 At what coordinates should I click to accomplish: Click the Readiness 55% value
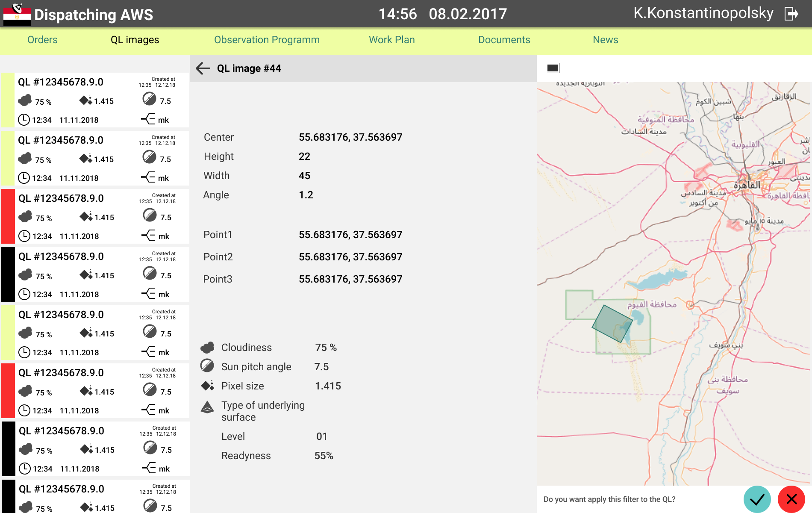(x=324, y=456)
